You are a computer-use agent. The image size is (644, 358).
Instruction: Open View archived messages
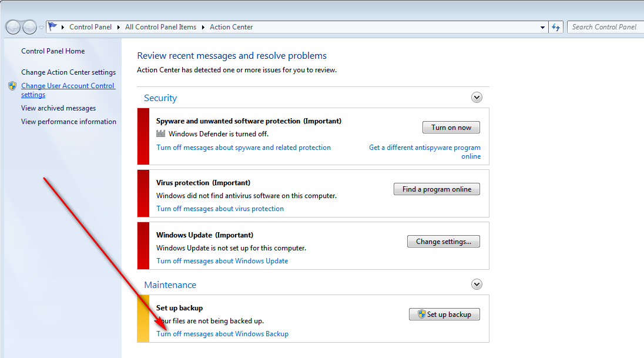click(x=58, y=108)
